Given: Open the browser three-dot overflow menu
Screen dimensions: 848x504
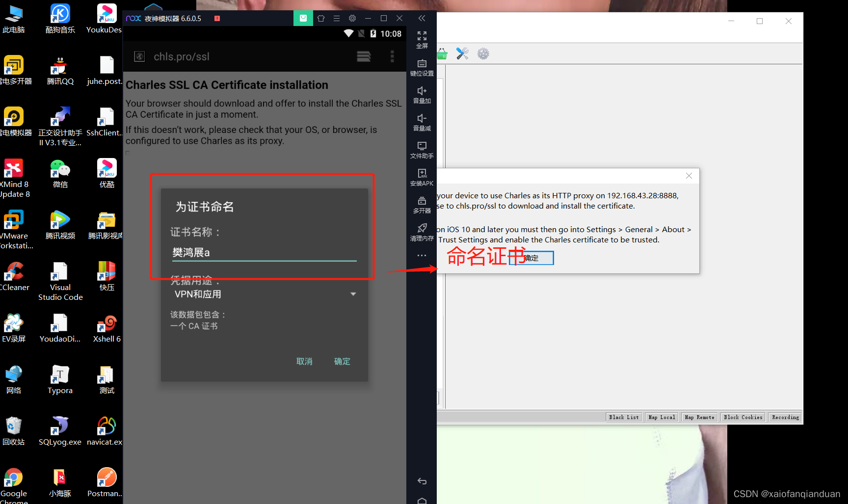Looking at the screenshot, I should pyautogui.click(x=392, y=56).
